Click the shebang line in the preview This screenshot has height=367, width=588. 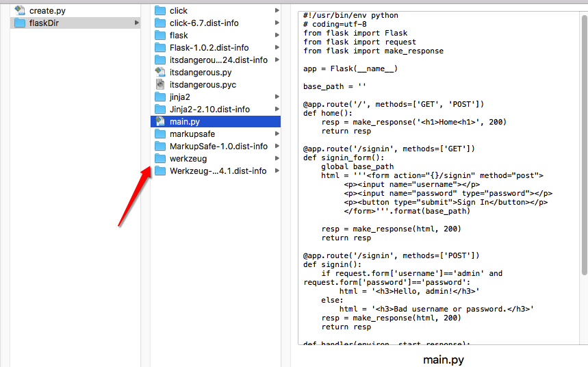click(x=350, y=15)
